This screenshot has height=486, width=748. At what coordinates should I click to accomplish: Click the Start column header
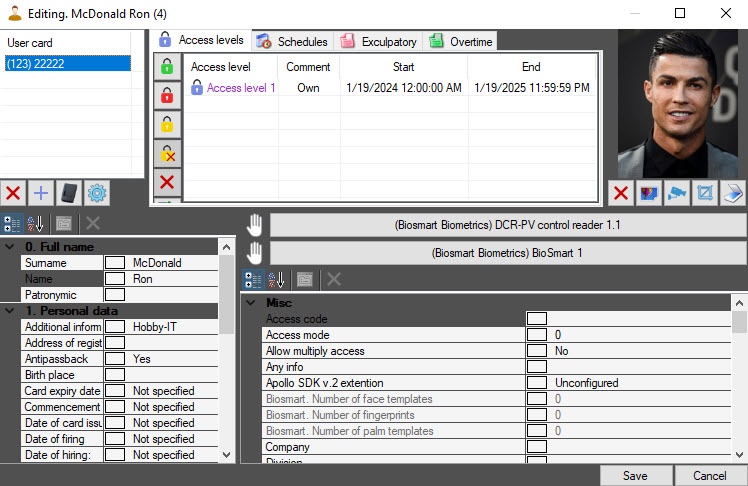[x=404, y=67]
